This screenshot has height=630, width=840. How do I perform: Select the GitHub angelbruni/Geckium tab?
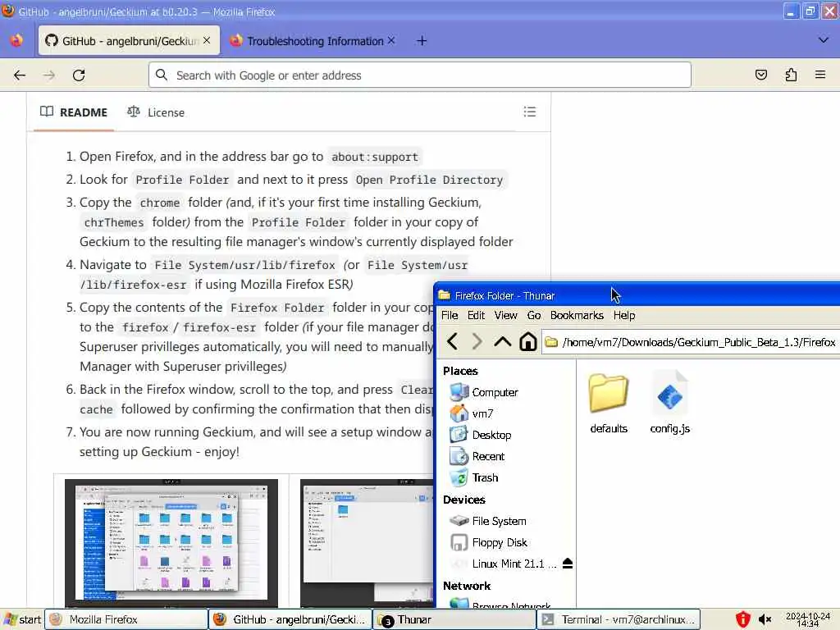coord(129,41)
